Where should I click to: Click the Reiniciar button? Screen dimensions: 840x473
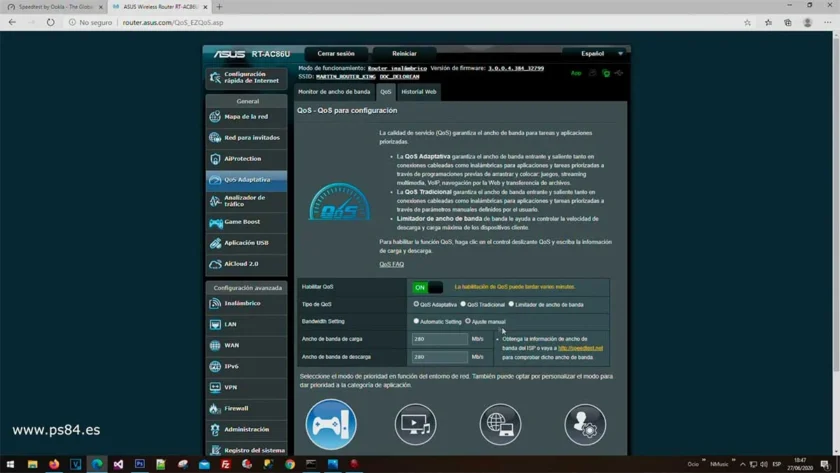[x=404, y=54]
